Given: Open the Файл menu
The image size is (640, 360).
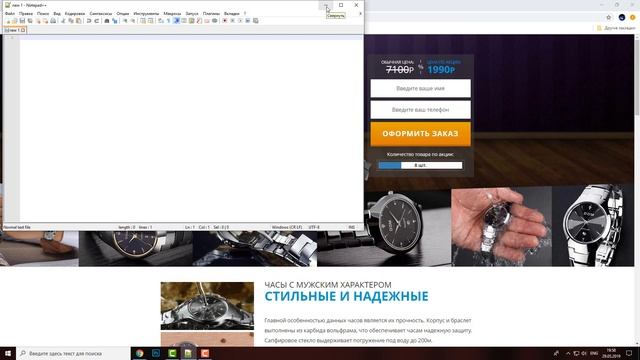Looking at the screenshot, I should pos(10,13).
